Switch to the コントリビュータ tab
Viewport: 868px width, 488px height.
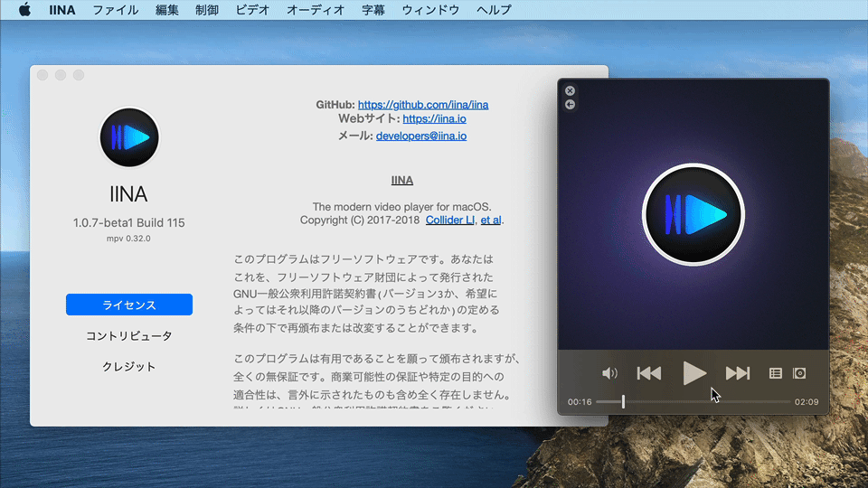point(129,336)
